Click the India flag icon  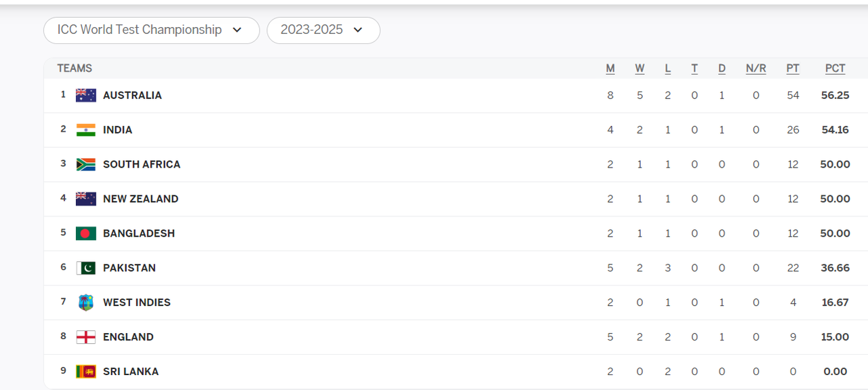point(86,130)
